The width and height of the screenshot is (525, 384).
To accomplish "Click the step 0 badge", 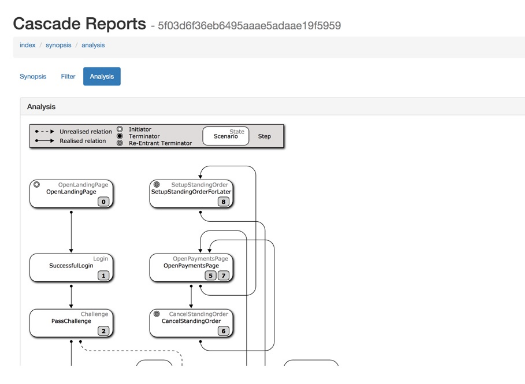I will 103,202.
